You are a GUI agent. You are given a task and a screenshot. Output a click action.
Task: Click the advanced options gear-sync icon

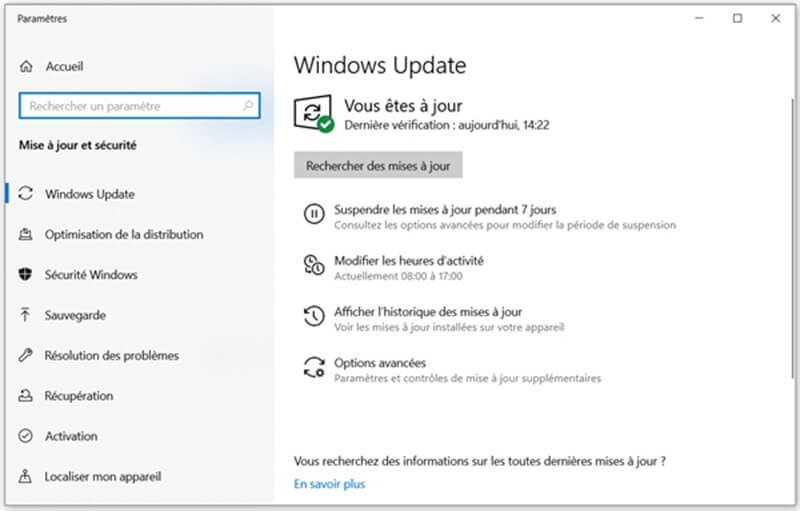(x=314, y=367)
